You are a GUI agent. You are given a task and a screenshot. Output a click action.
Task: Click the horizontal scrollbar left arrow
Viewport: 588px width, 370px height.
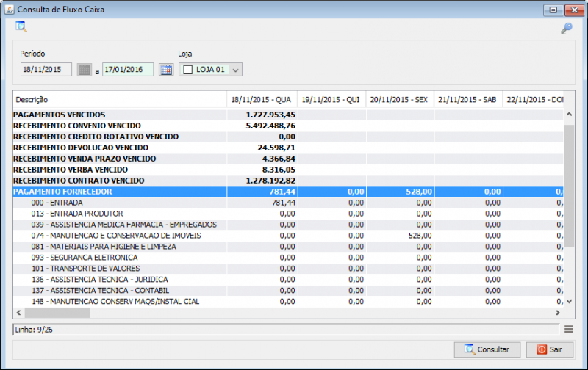[19, 312]
